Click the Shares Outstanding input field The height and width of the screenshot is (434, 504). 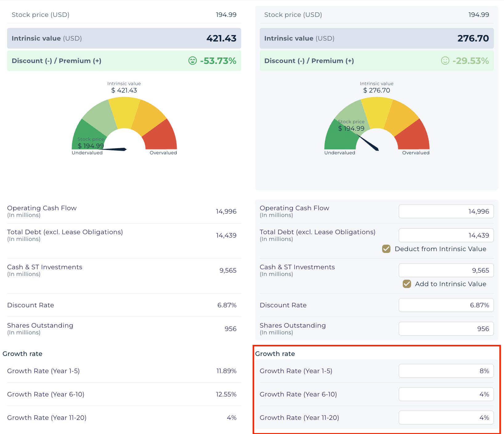point(446,329)
